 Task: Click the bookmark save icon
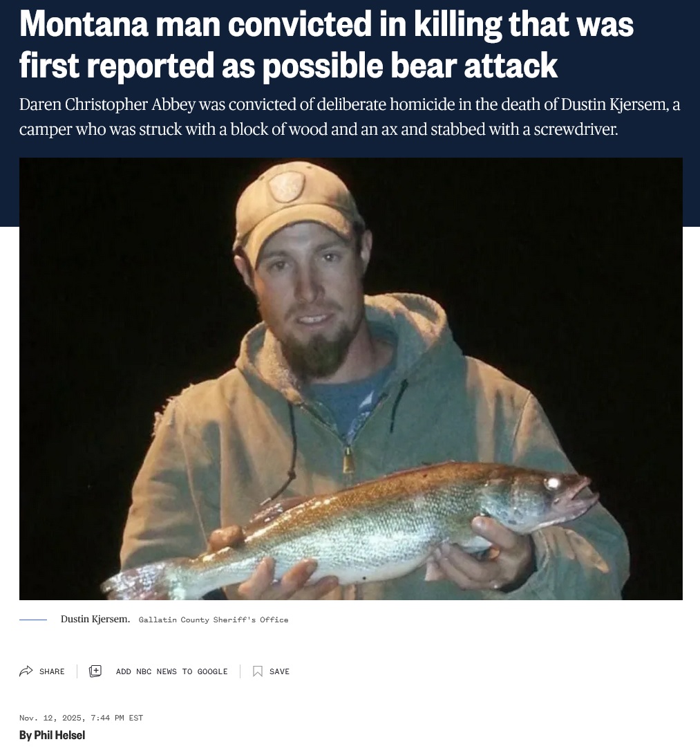pyautogui.click(x=258, y=671)
